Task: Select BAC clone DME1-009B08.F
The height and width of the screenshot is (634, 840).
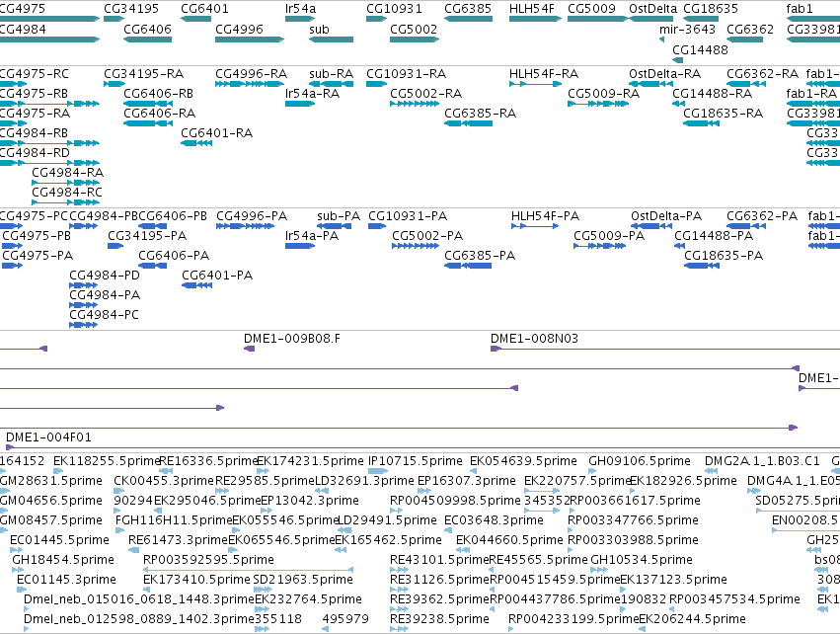Action: tap(292, 339)
